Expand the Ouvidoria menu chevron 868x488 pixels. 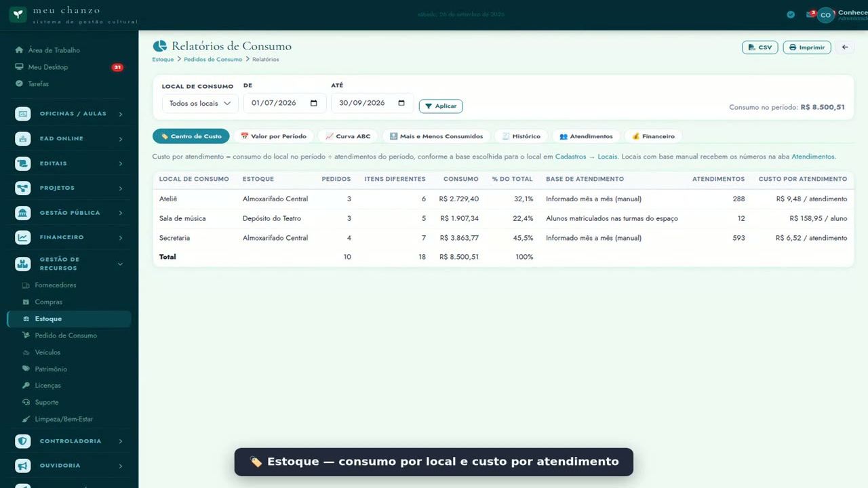click(121, 466)
